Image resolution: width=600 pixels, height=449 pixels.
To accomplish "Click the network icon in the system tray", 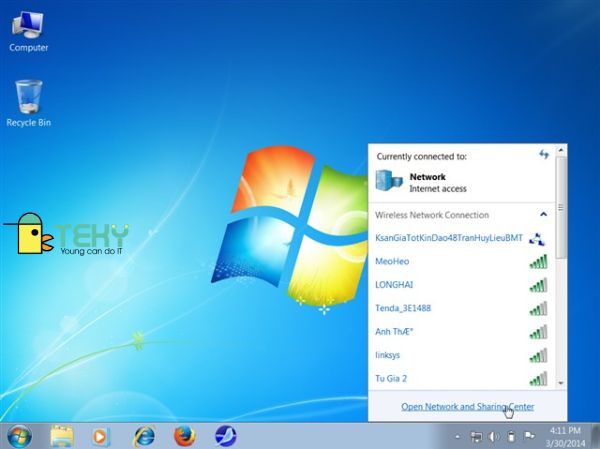I will point(476,436).
